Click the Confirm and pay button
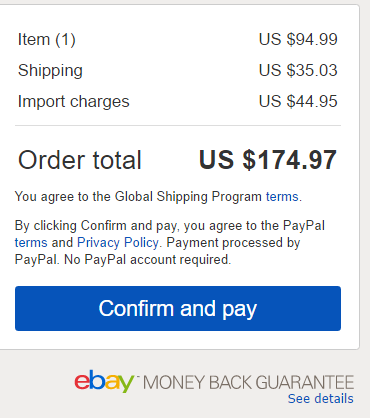Viewport: 370px width, 418px height. [x=178, y=308]
